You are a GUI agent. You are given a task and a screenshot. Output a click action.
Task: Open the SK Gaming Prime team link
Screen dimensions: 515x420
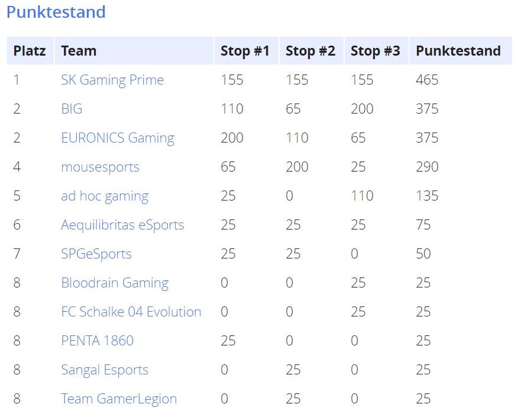tap(112, 80)
